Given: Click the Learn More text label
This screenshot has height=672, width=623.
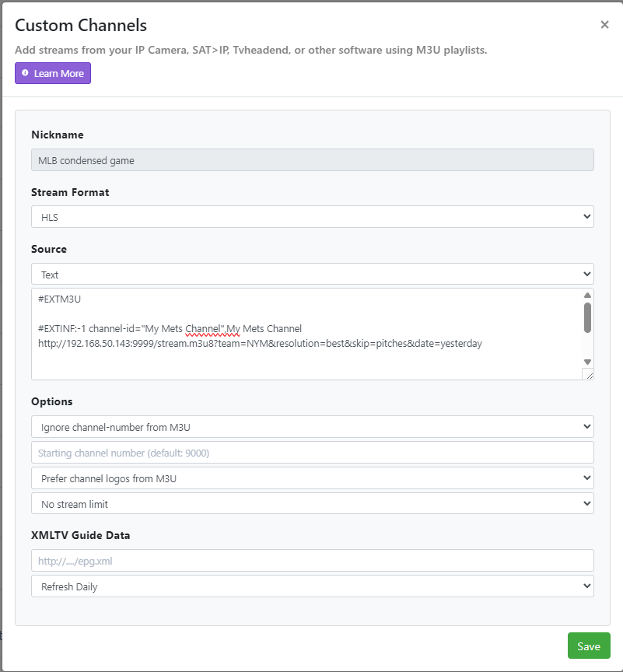Looking at the screenshot, I should (59, 73).
